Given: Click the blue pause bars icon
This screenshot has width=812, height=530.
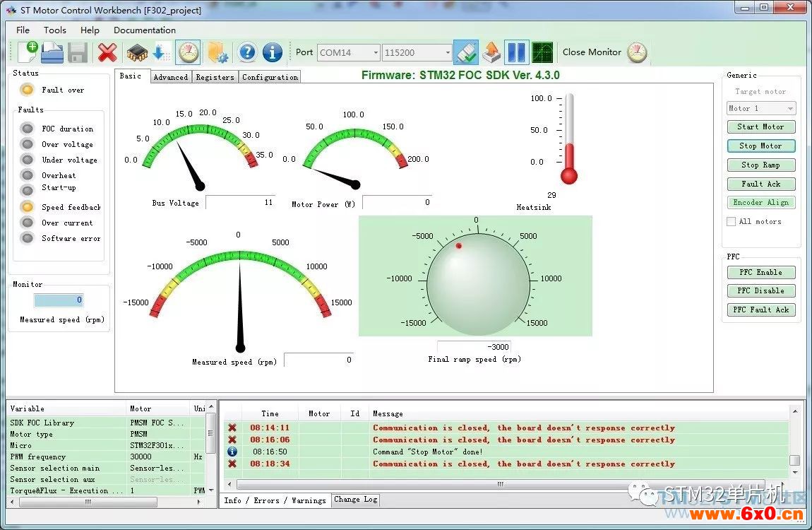Looking at the screenshot, I should [516, 52].
